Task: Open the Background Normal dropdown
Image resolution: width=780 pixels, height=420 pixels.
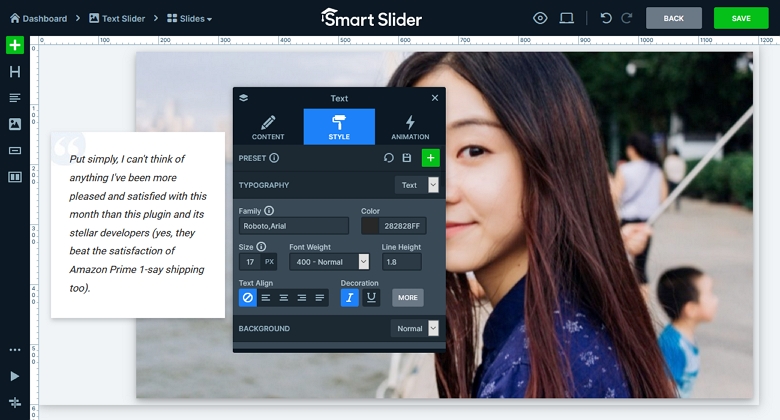Action: 414,328
